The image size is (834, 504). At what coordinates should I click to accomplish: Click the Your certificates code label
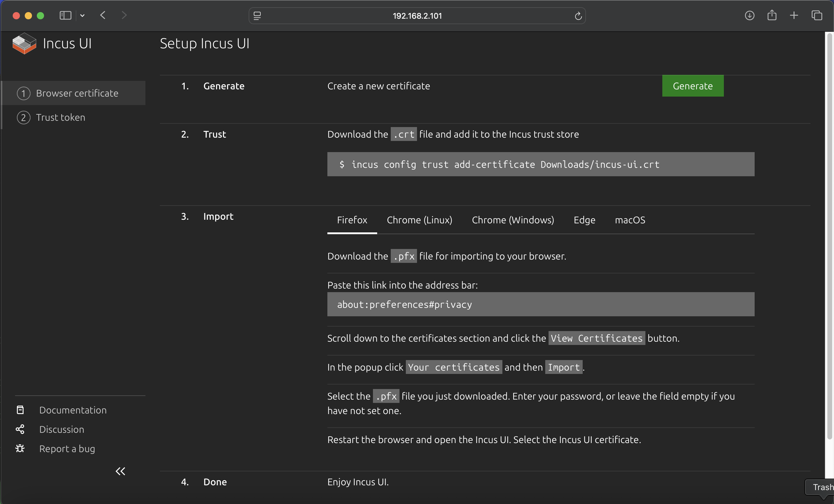454,367
